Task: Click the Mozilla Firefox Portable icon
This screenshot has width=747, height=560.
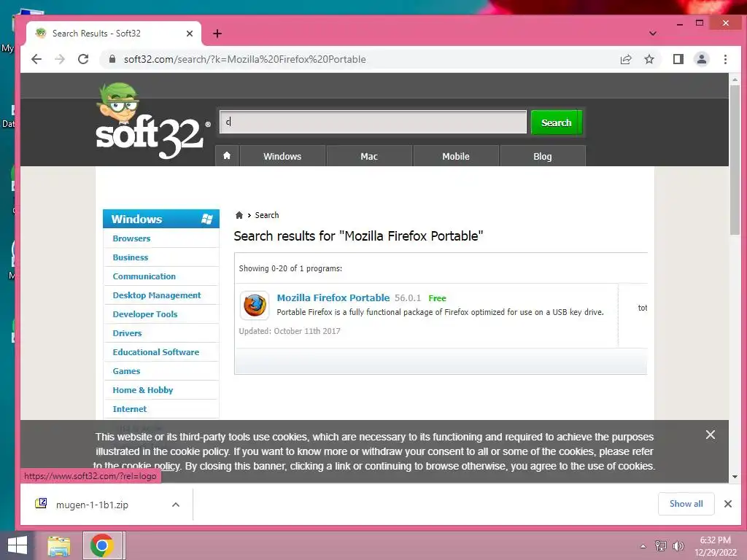Action: [255, 306]
